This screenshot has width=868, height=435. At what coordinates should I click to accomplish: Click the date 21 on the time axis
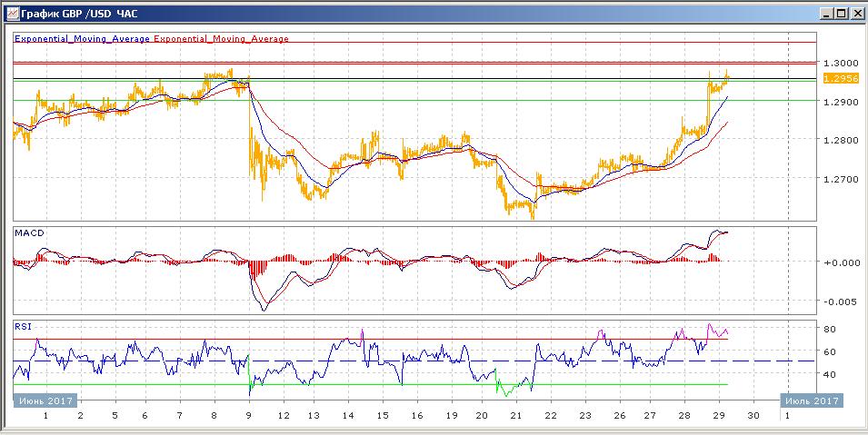pos(516,415)
